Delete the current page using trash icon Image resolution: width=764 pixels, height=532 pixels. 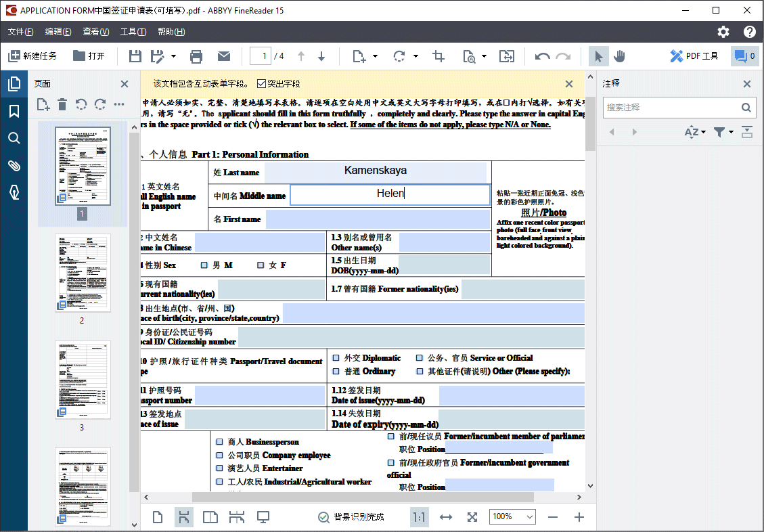pyautogui.click(x=62, y=104)
